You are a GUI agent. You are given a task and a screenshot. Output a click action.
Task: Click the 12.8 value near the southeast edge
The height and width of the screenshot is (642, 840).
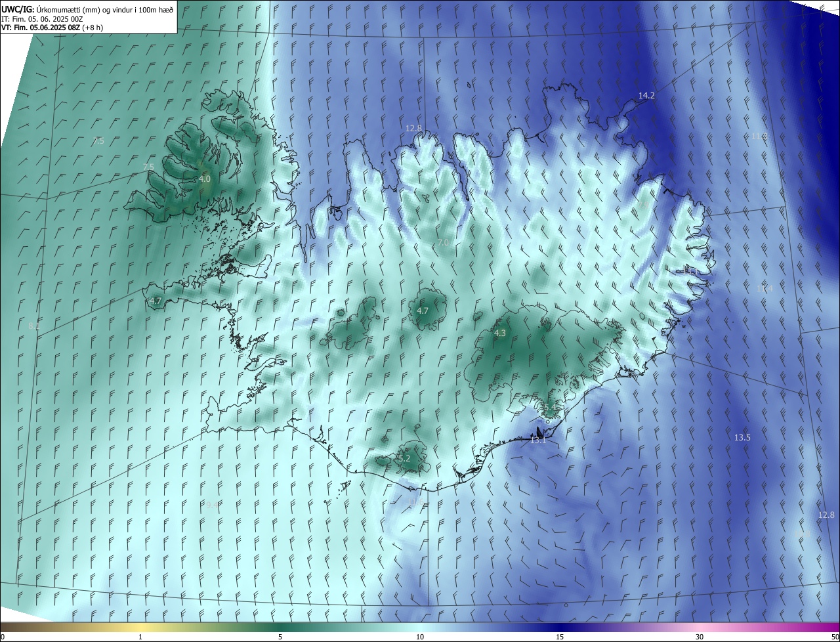[x=826, y=515]
